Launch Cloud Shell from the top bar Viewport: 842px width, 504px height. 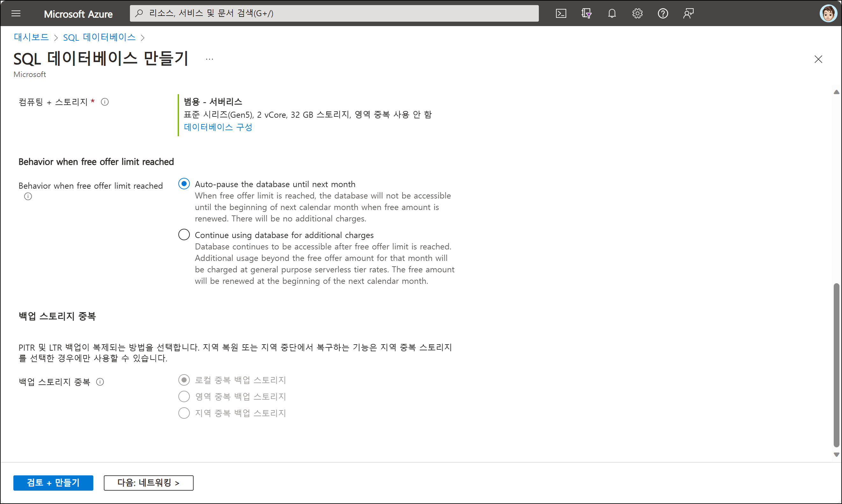tap(560, 14)
